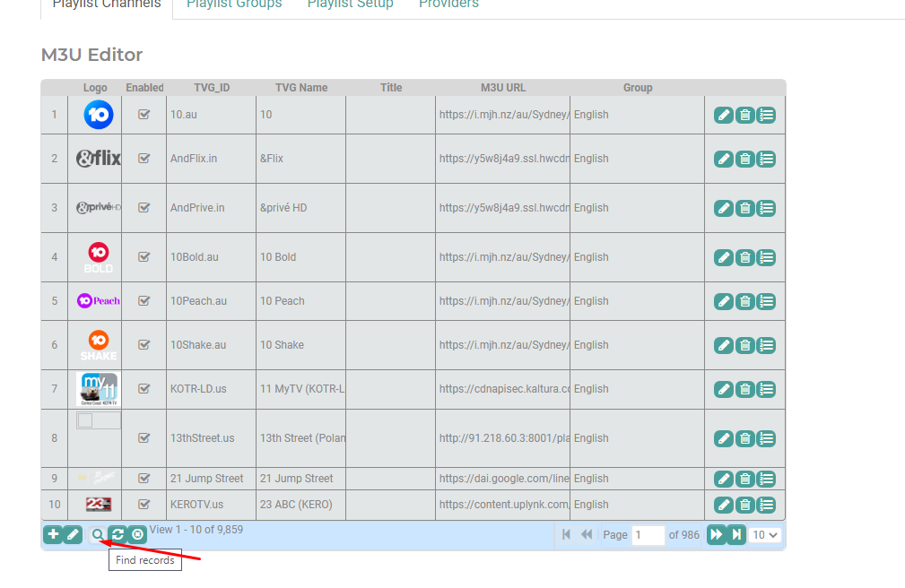This screenshot has height=588, width=905.
Task: Edit the 10.au channel row
Action: [723, 115]
